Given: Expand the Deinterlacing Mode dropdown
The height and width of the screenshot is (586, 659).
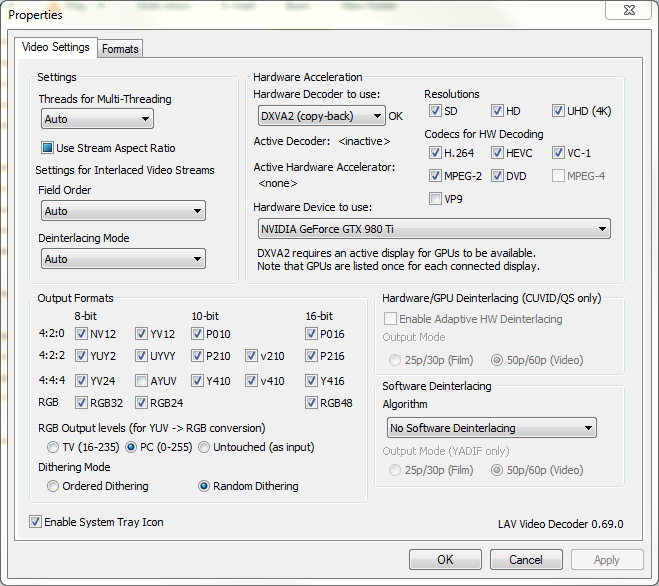Looking at the screenshot, I should [x=123, y=259].
